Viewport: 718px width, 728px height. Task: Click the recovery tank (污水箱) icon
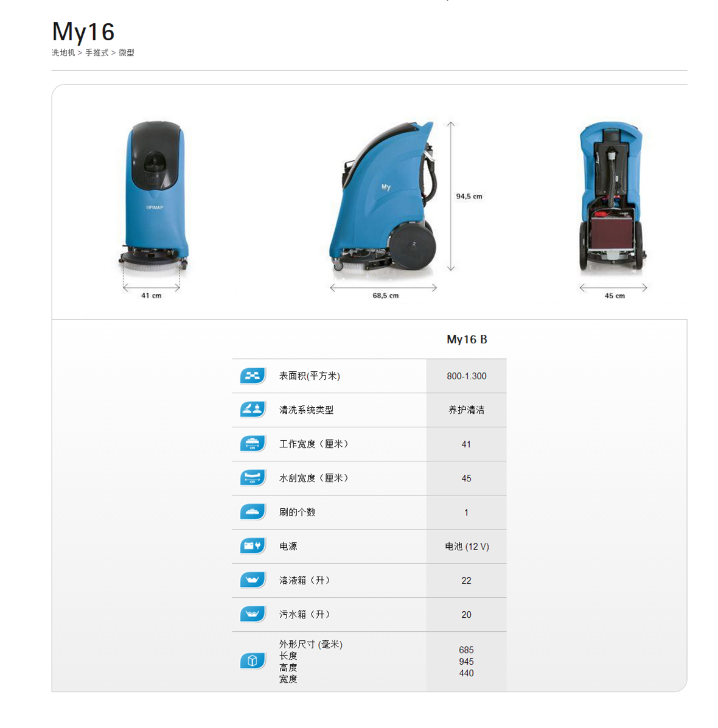click(253, 614)
